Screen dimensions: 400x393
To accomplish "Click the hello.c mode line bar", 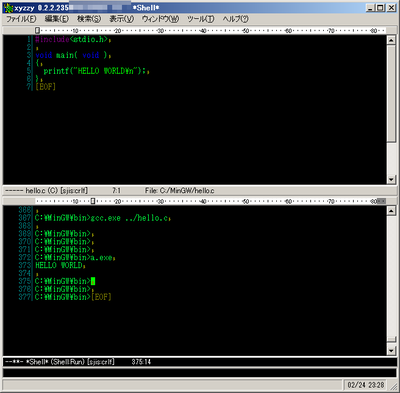I will click(200, 191).
